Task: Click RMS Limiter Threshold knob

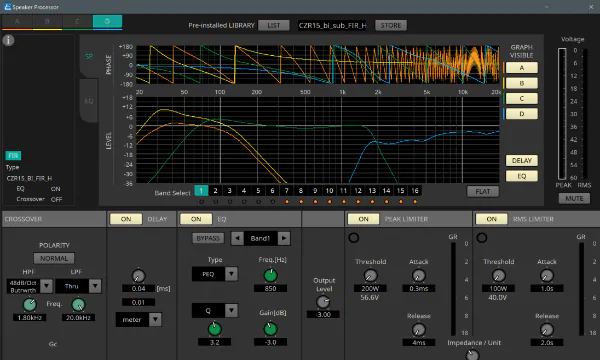Action: coord(498,275)
